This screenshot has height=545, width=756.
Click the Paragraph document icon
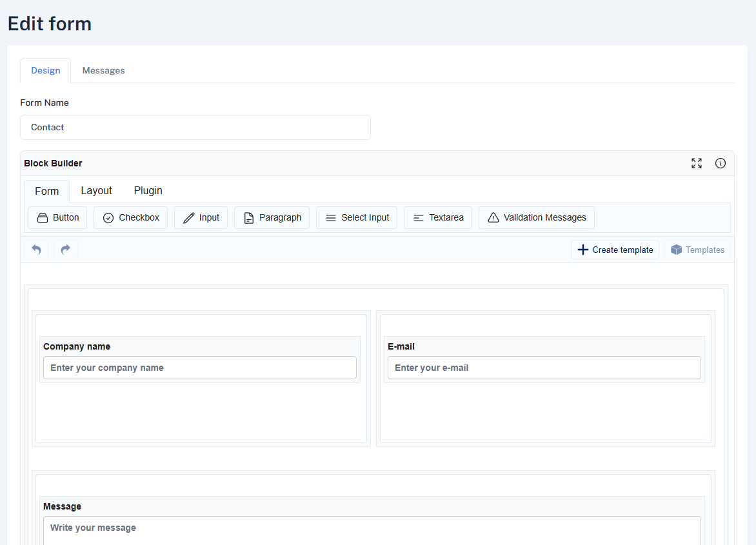click(x=250, y=217)
